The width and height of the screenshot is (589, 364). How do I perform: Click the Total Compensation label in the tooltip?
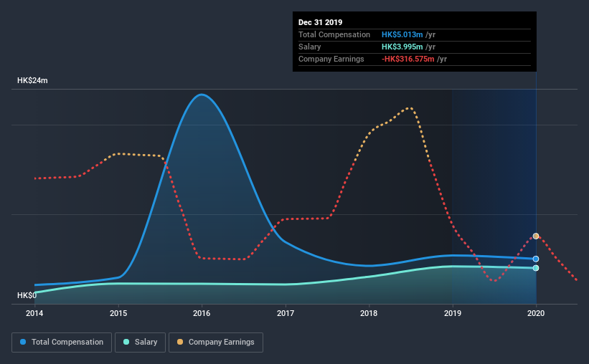point(334,34)
